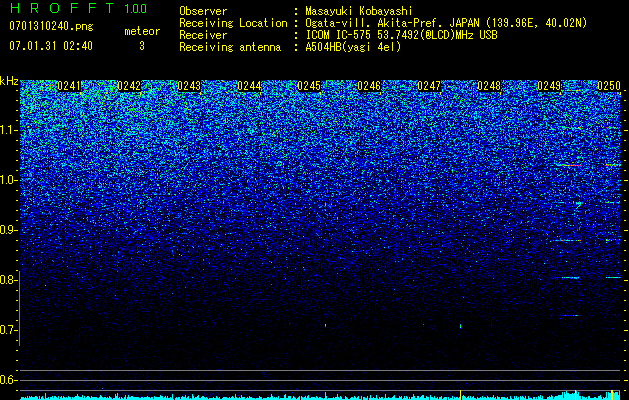
Task: Click the Receiving antenna label
Action: tap(230, 47)
